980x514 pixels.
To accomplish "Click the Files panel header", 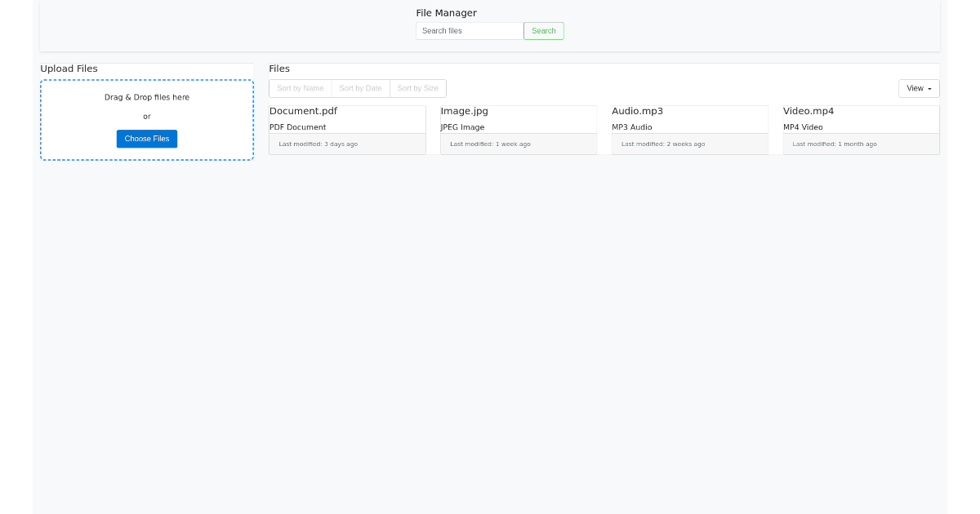I will (279, 69).
